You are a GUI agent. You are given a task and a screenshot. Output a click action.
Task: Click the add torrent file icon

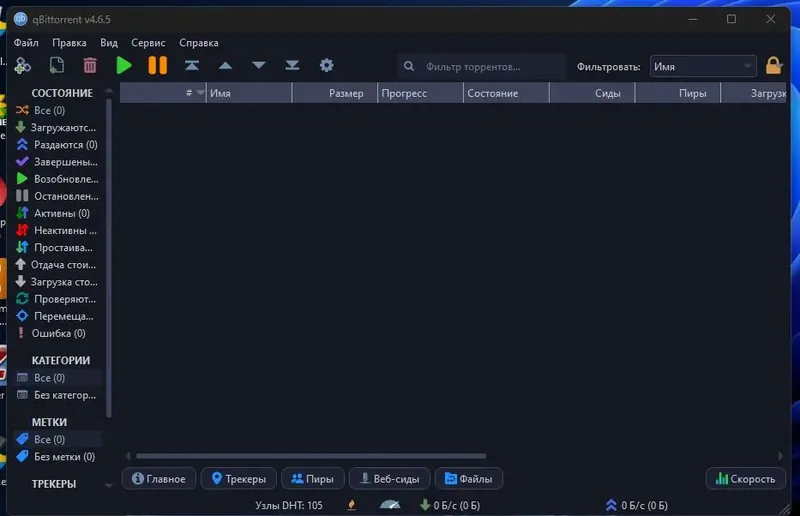(57, 65)
